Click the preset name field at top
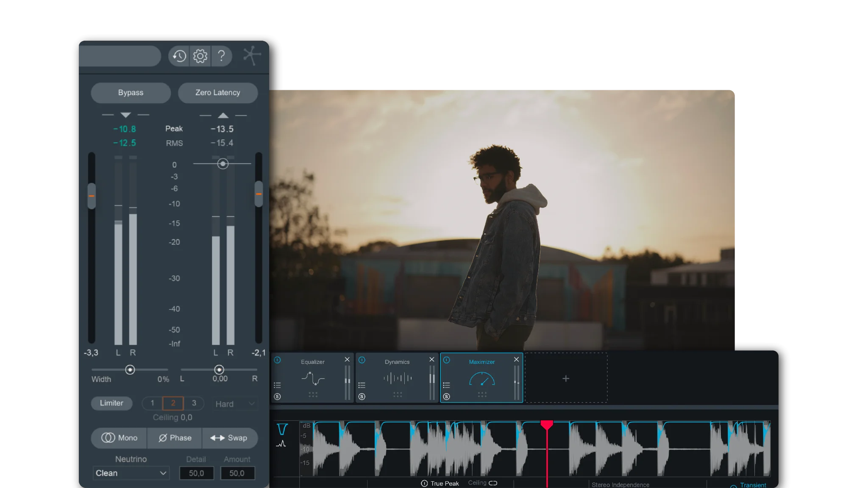The image size is (868, 488). pos(120,56)
